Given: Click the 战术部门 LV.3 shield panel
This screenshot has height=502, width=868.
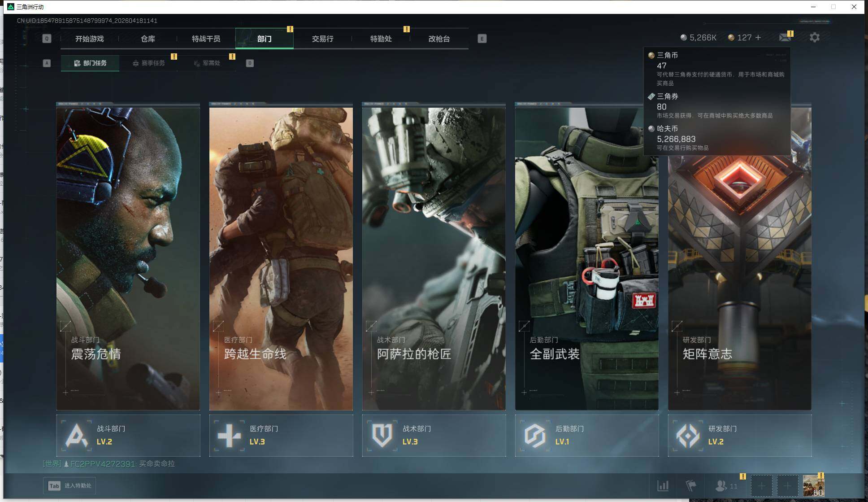Looking at the screenshot, I should [434, 435].
